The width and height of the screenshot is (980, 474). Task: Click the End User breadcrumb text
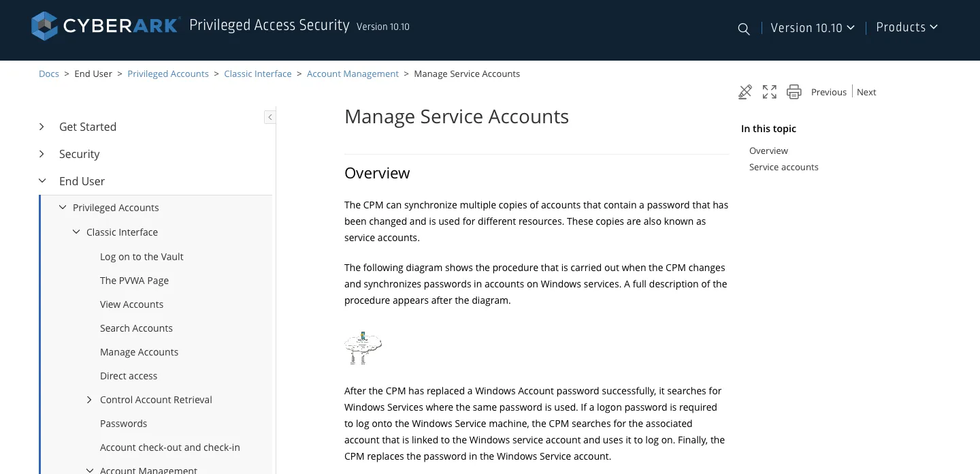pyautogui.click(x=93, y=74)
